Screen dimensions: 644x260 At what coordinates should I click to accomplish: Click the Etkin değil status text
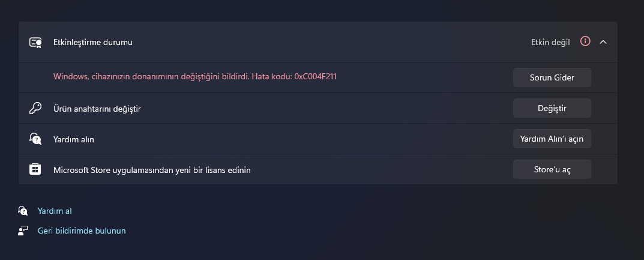[x=550, y=42]
